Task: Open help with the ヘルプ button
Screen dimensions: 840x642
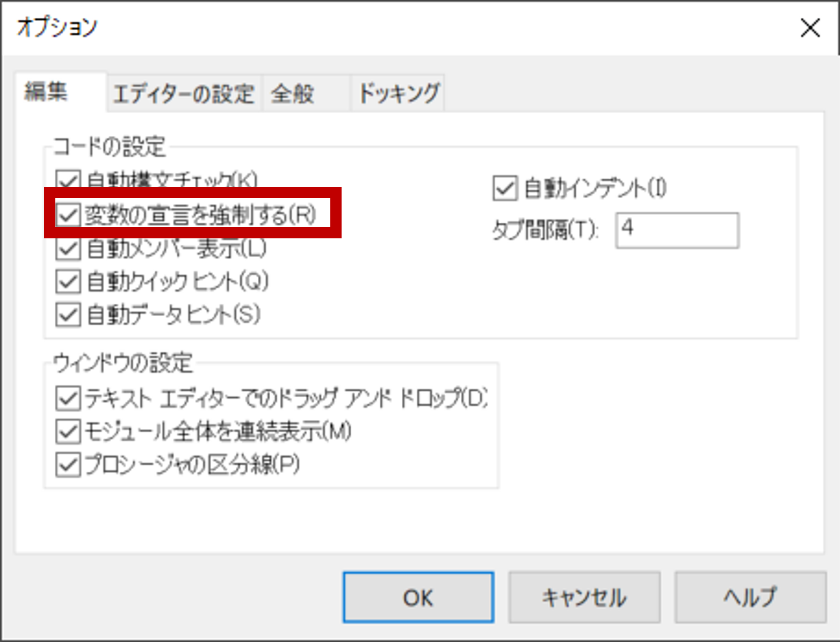Action: [x=750, y=597]
